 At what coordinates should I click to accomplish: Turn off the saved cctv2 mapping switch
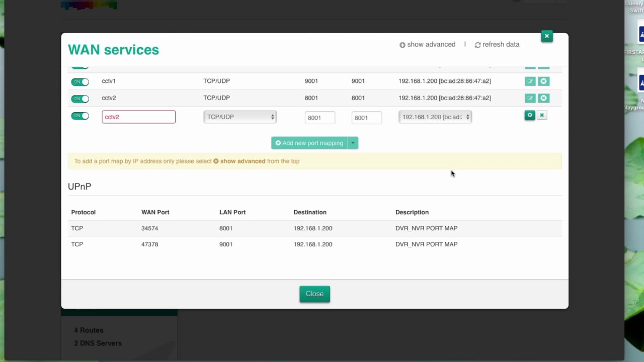[80, 99]
